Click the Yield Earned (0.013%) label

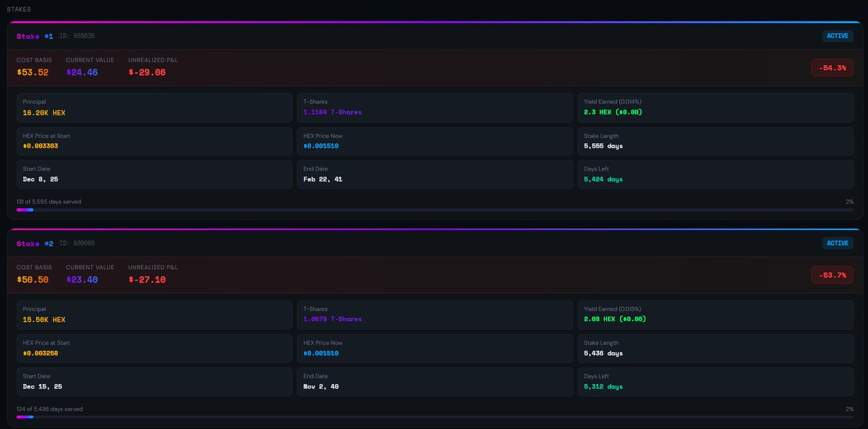point(613,309)
